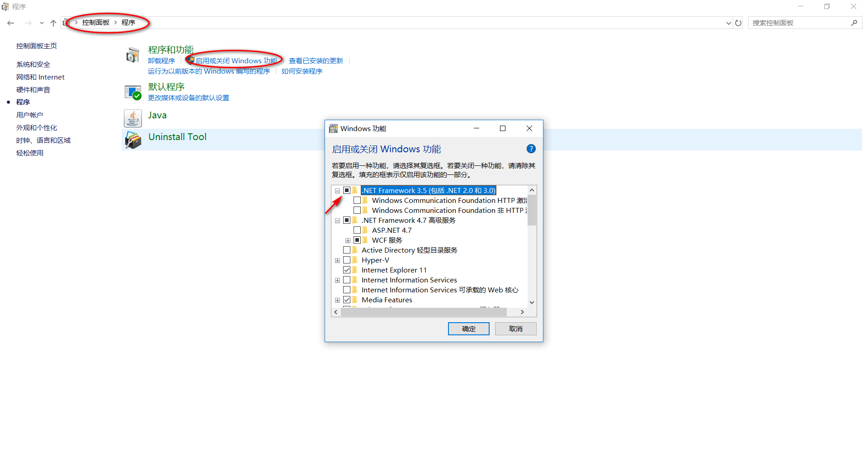Click the search magnifier icon
The image size is (868, 465).
click(854, 23)
